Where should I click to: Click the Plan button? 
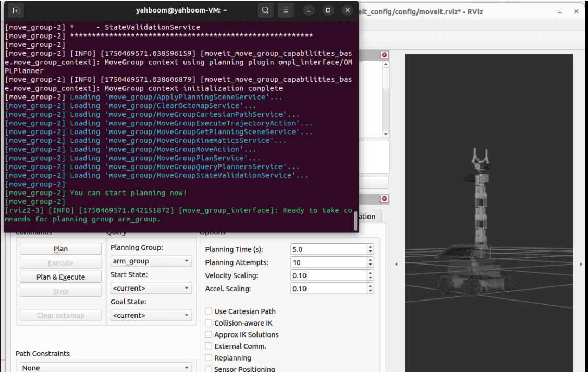click(61, 249)
